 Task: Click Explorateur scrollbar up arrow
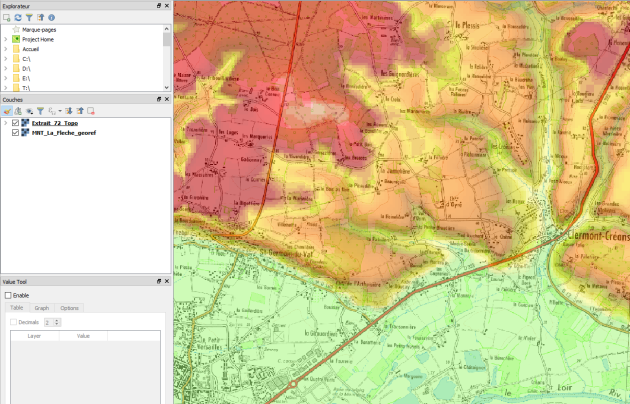pos(167,29)
